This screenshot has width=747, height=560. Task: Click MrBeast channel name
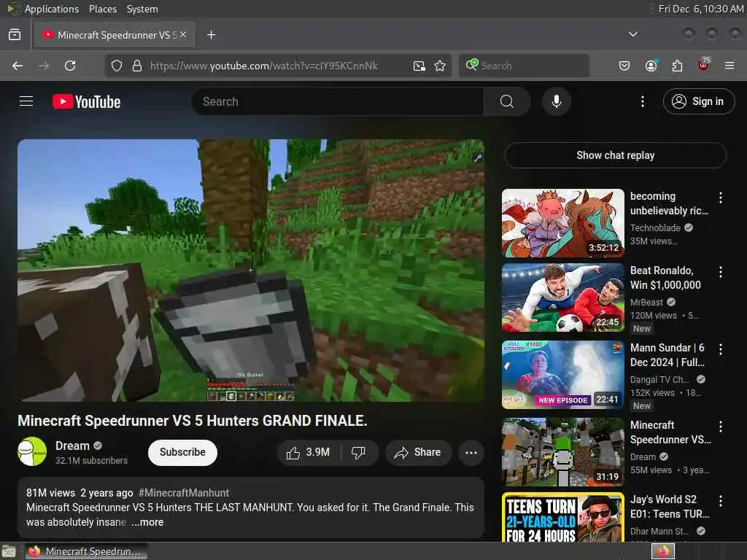(x=646, y=303)
